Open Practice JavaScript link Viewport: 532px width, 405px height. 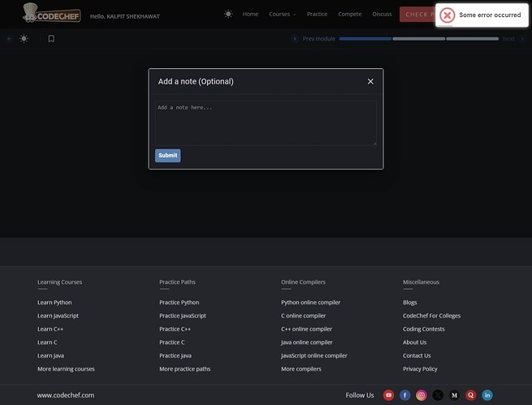(183, 316)
